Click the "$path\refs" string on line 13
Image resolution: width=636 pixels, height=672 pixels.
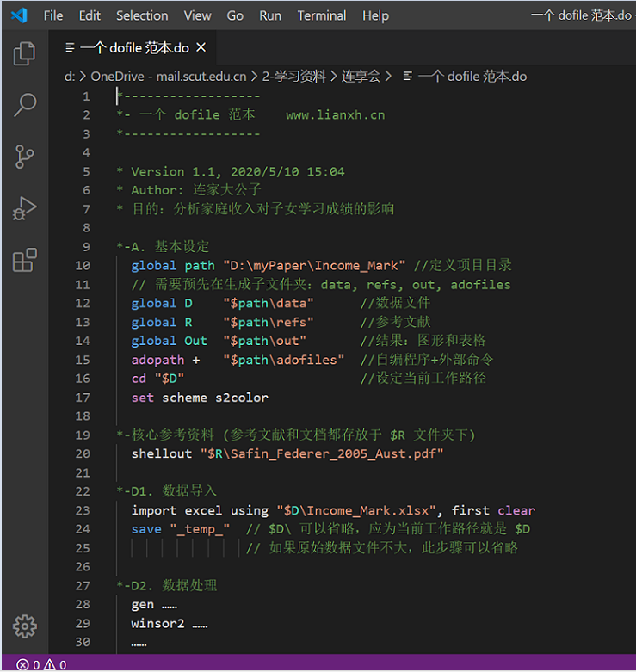click(269, 323)
